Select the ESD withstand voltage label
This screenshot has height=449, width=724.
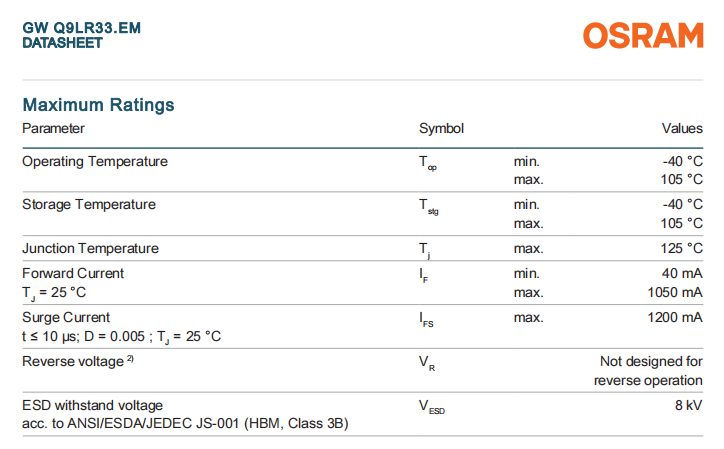tap(92, 405)
